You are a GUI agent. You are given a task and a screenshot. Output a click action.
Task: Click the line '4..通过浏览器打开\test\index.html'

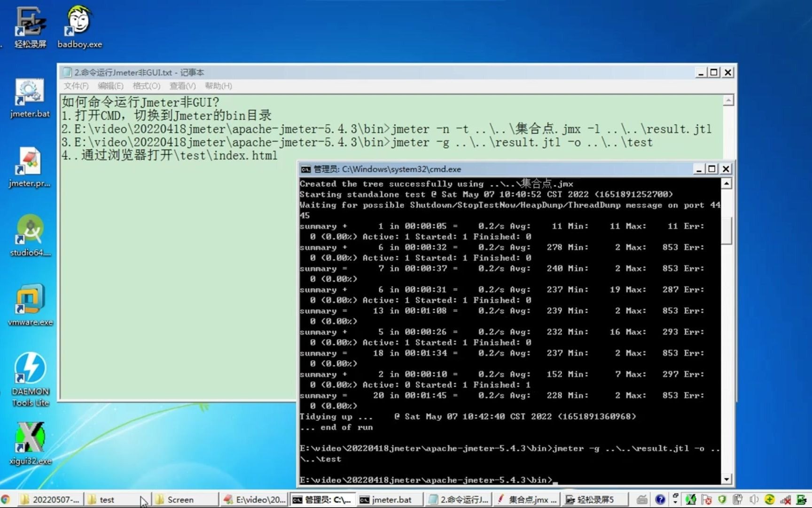(170, 155)
